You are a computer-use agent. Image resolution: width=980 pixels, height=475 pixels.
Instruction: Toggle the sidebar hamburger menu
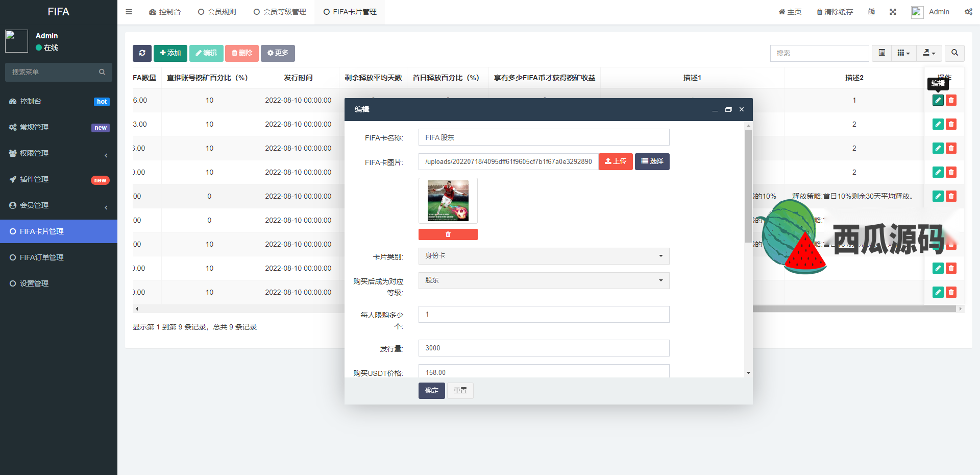(x=129, y=12)
